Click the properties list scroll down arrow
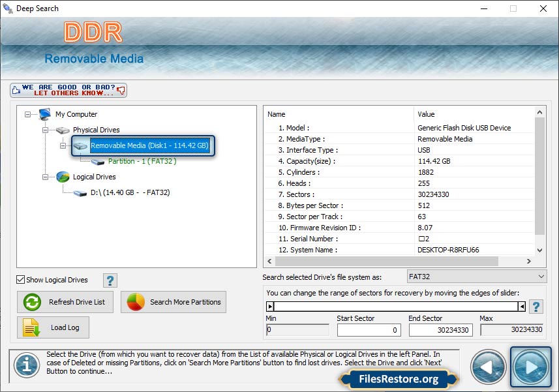The image size is (559, 392). click(x=539, y=250)
